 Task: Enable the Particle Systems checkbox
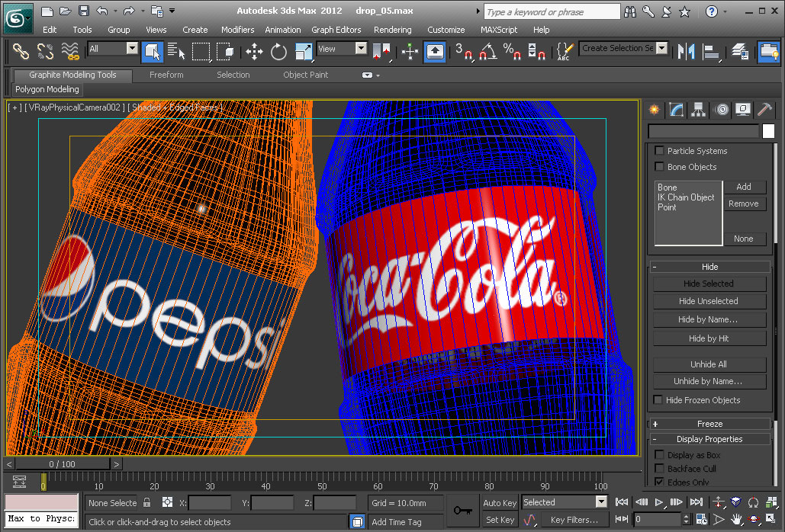(x=660, y=151)
